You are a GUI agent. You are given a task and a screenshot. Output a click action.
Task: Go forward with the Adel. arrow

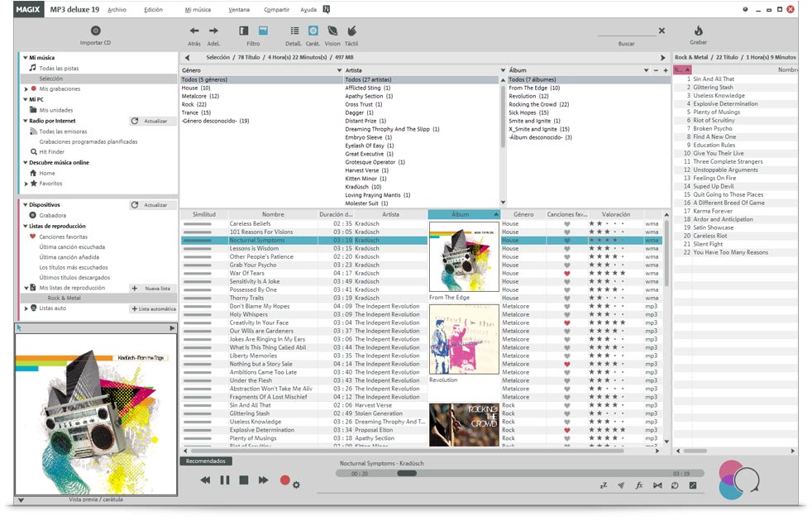click(213, 31)
